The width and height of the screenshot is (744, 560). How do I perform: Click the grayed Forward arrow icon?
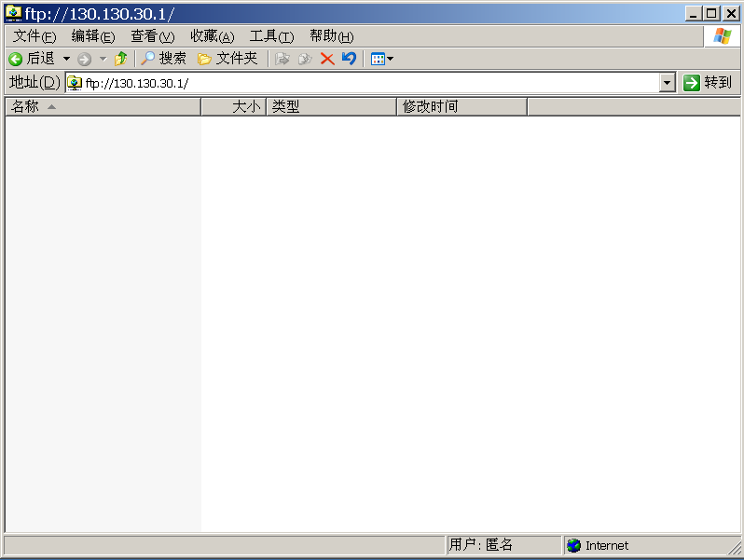(x=85, y=60)
